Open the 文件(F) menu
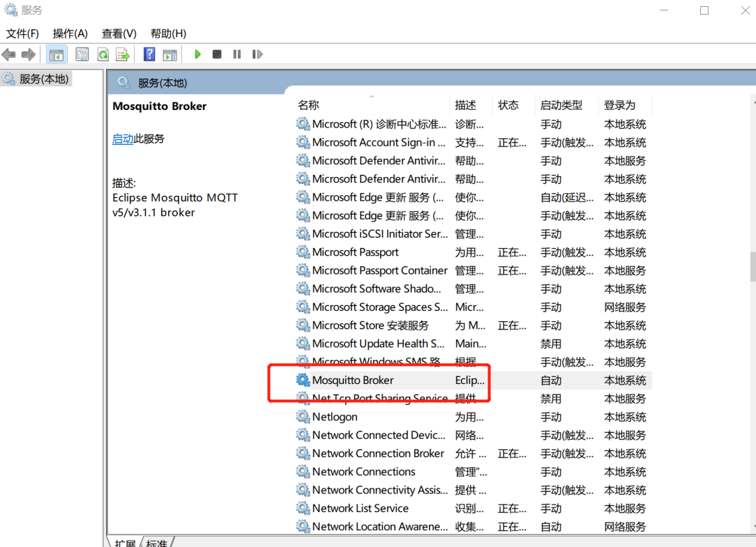 [22, 33]
